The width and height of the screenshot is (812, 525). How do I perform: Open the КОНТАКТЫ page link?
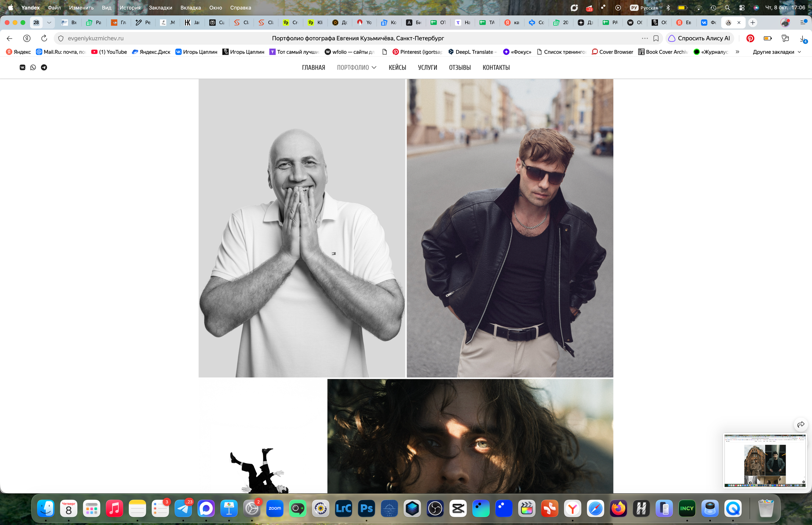pyautogui.click(x=496, y=68)
